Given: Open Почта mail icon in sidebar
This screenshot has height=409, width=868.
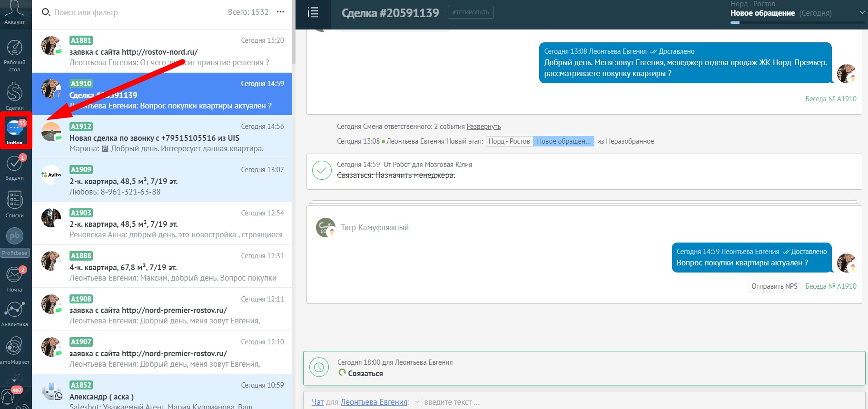Looking at the screenshot, I should tap(15, 279).
